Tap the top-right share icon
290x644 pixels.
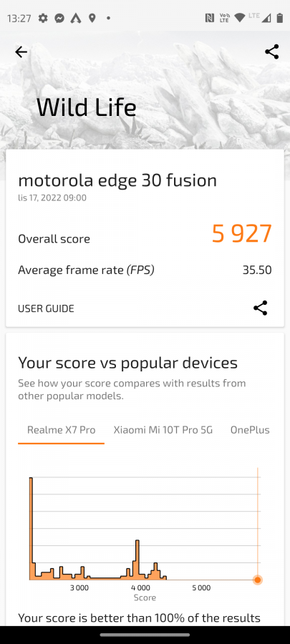tap(272, 52)
